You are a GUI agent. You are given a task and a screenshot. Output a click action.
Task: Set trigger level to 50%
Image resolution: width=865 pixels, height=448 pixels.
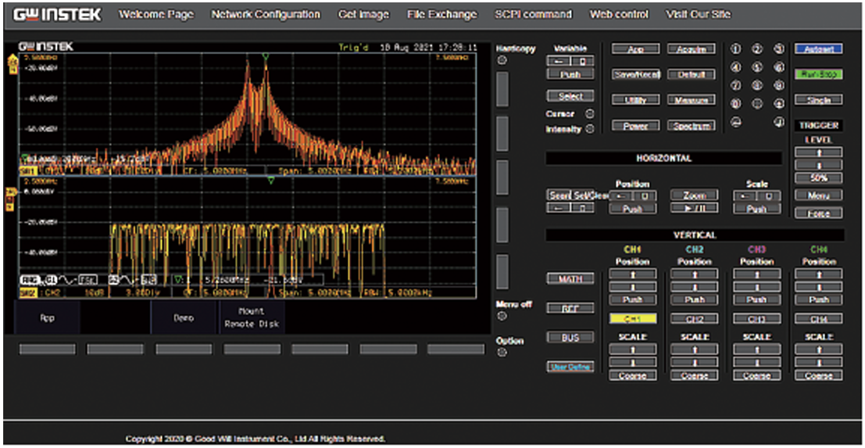(818, 178)
